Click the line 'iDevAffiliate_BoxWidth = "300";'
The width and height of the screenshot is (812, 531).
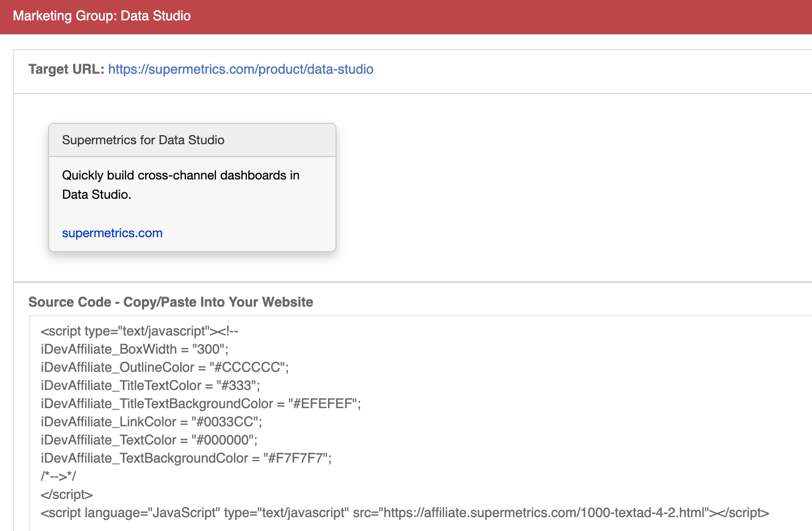135,349
